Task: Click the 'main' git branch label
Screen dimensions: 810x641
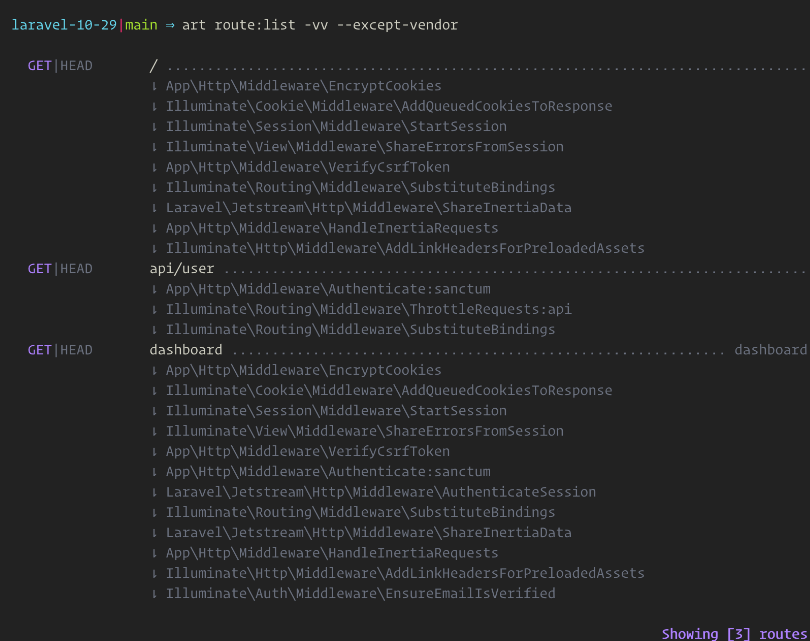Action: coord(142,25)
